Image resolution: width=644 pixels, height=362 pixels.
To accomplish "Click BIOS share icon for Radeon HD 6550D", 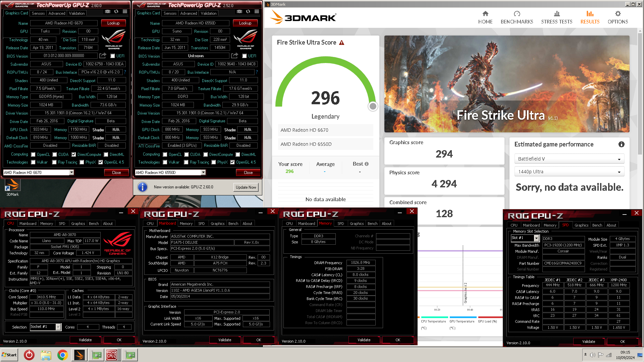I will click(x=235, y=56).
